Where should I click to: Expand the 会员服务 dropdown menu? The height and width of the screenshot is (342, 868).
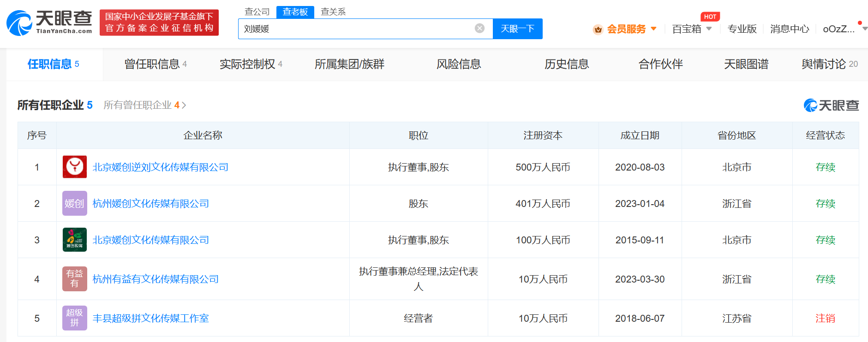653,29
